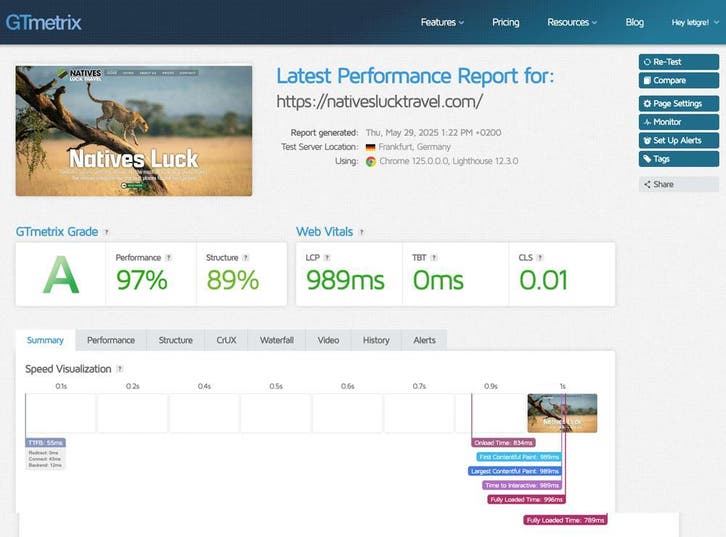Image resolution: width=726 pixels, height=537 pixels.
Task: Click the Set Up Alerts button
Action: click(x=678, y=140)
